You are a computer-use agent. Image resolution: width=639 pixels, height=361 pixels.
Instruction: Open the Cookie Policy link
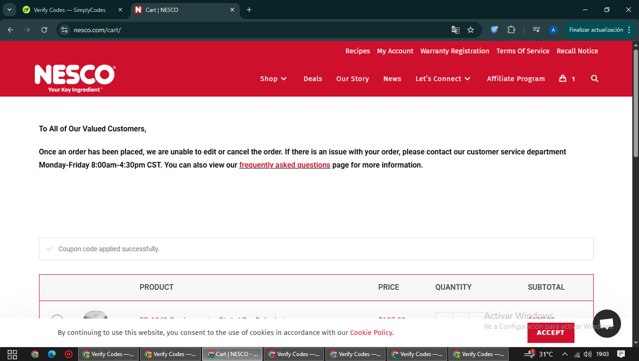click(371, 332)
